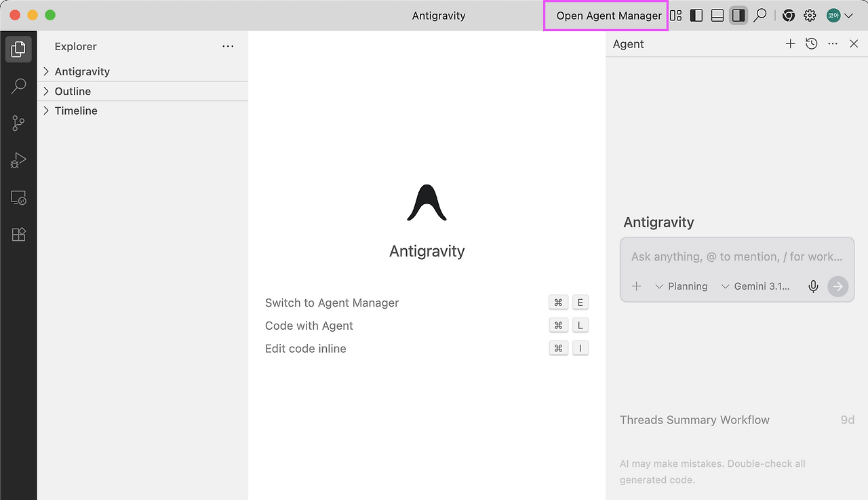Open Agent conversation history

[812, 43]
